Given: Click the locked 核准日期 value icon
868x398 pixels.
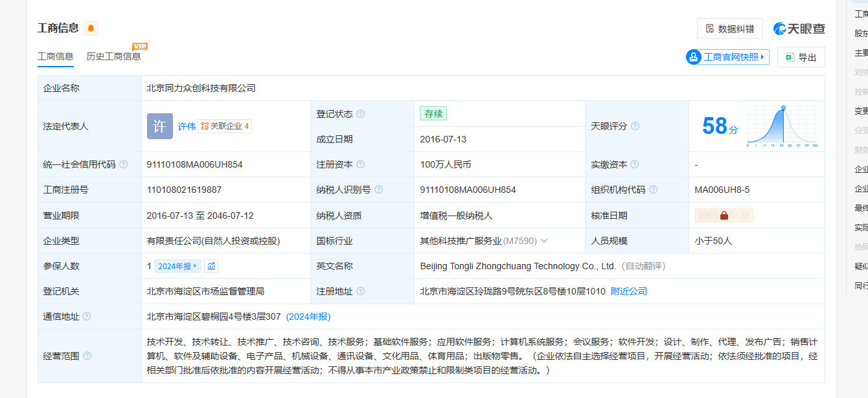Looking at the screenshot, I should tap(724, 216).
